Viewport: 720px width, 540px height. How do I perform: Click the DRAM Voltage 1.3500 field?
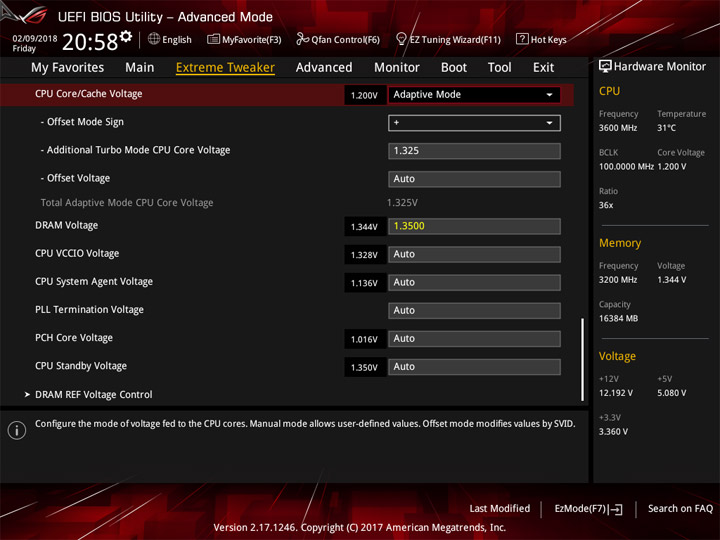[474, 226]
